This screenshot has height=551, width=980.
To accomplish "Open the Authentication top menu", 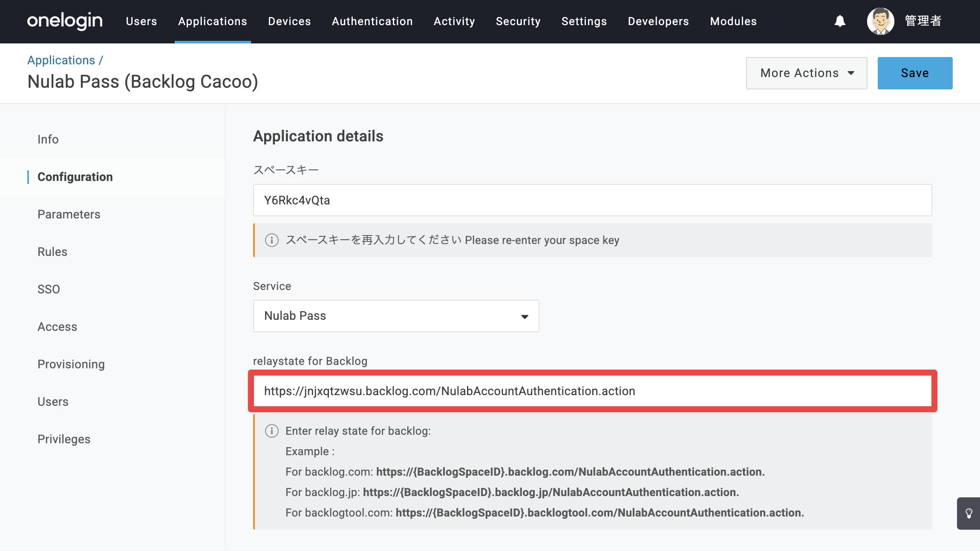I will [372, 21].
